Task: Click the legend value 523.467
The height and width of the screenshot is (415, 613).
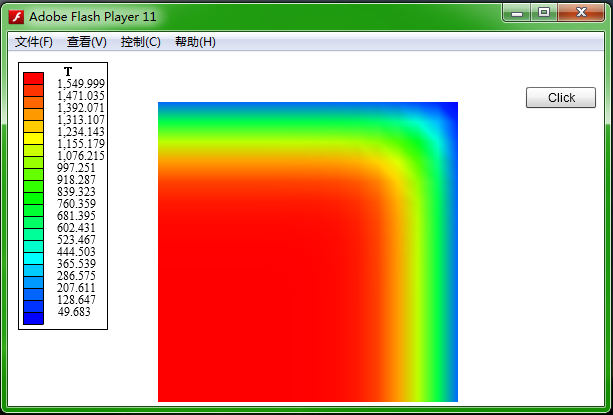Action: pos(76,240)
